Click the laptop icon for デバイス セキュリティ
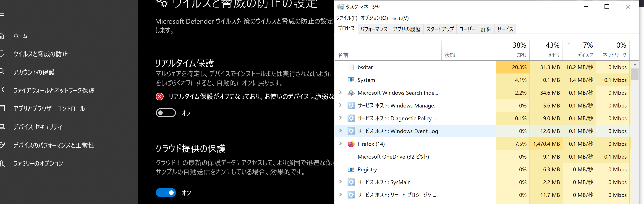The image size is (644, 204). 2,127
